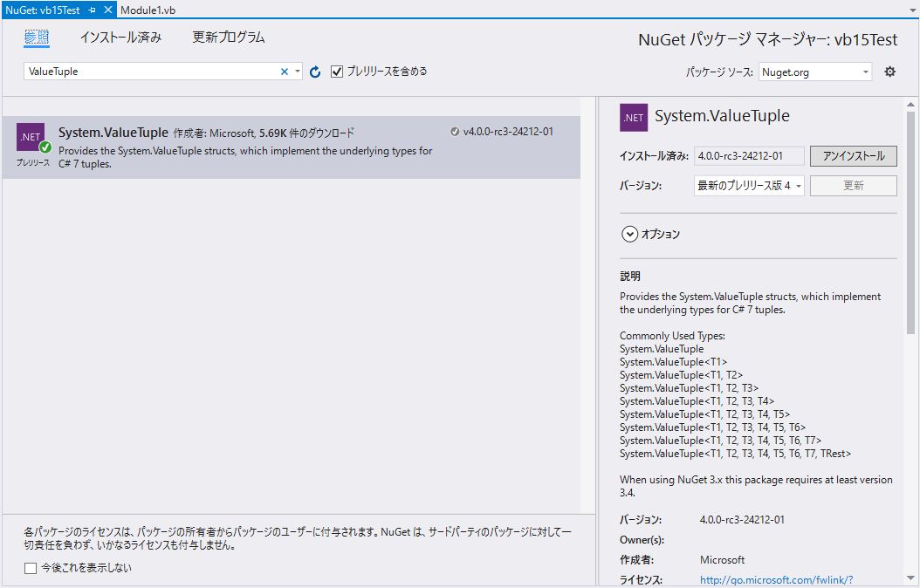Viewport: 920px width, 588px height.
Task: Refresh the ValueTuple search results
Action: pos(314,72)
